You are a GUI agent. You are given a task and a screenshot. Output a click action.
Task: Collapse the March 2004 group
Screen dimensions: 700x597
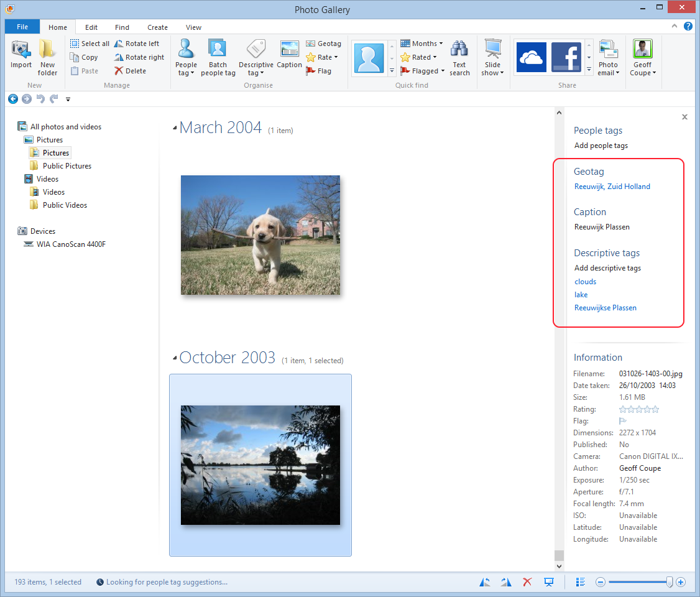click(175, 128)
